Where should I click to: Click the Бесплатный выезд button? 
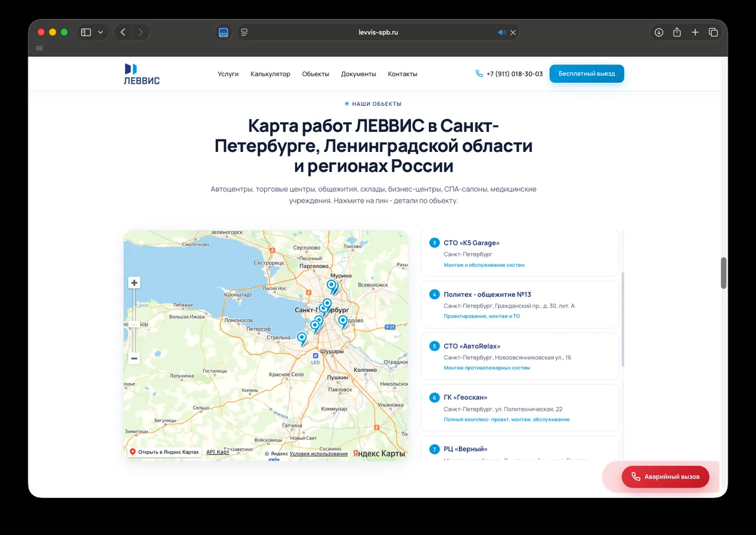(x=586, y=74)
